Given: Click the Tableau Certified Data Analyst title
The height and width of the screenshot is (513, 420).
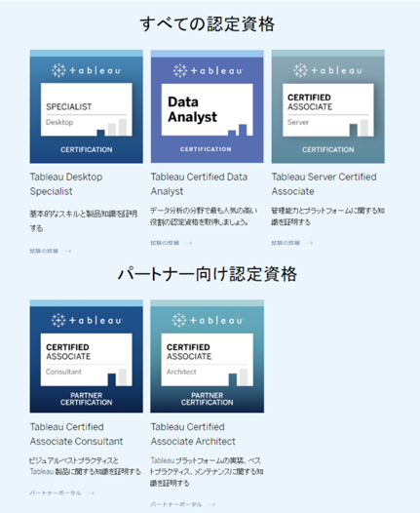Looking at the screenshot, I should (x=199, y=184).
